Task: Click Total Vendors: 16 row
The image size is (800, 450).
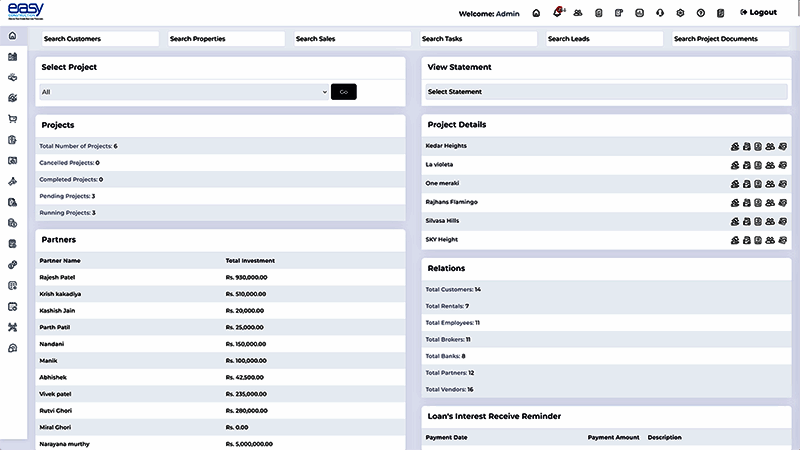Action: pos(606,389)
